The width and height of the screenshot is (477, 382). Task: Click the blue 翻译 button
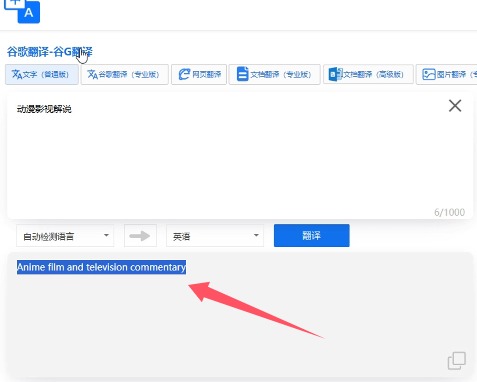pos(312,236)
